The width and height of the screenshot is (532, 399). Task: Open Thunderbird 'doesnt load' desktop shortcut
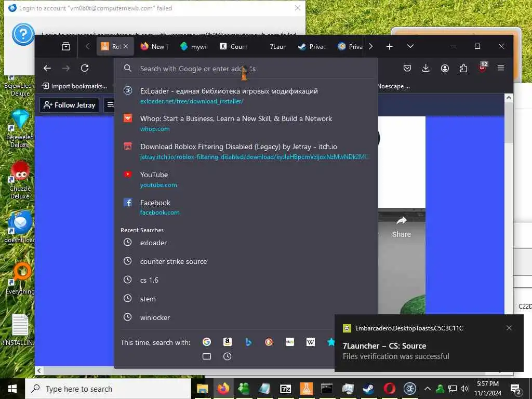tap(20, 227)
